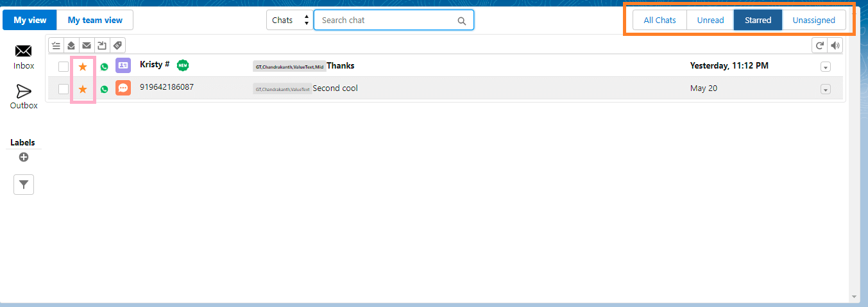Tick the checkbox for 919642186087 chat

click(x=64, y=89)
